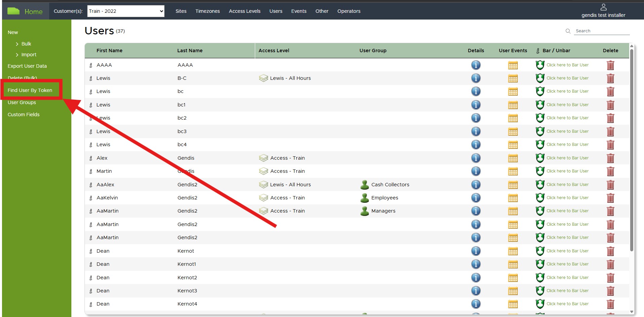Open the Timezones menu item

[207, 11]
